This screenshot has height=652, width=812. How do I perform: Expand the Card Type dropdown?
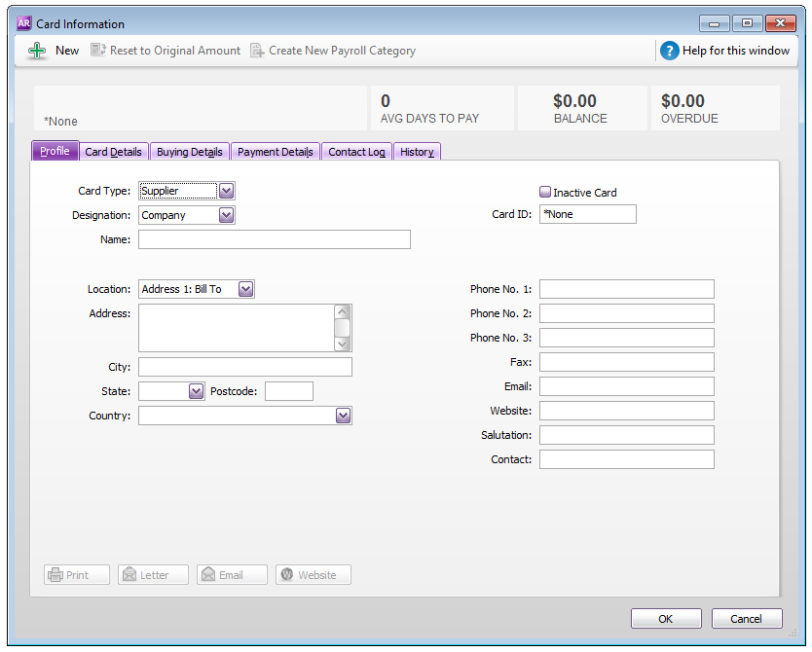tap(226, 191)
